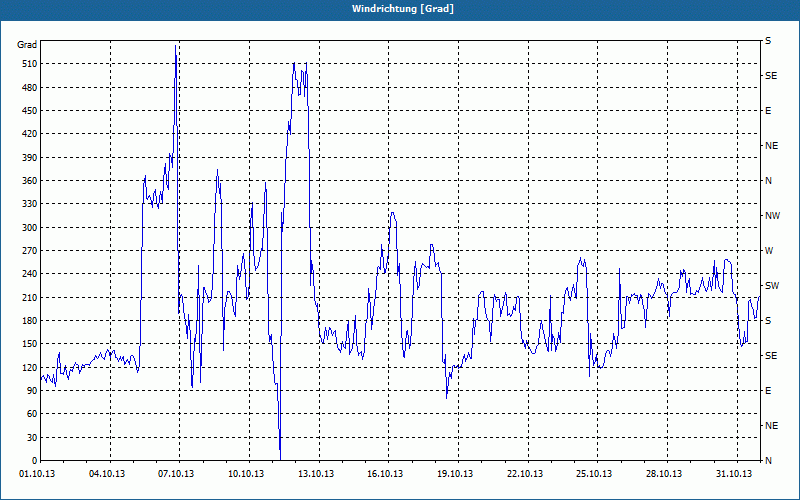Screen dimensions: 800x500
Task: Click y-axis value 480
Action: pyautogui.click(x=30, y=87)
